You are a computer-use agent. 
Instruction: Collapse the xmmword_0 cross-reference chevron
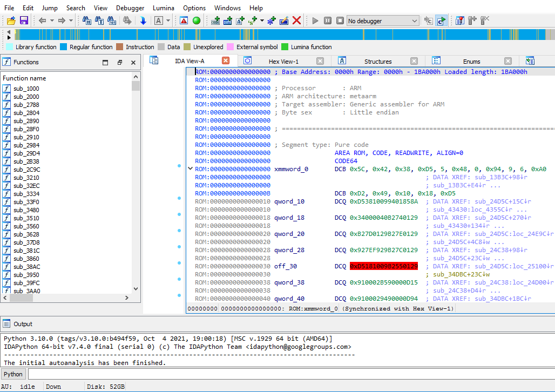click(189, 169)
